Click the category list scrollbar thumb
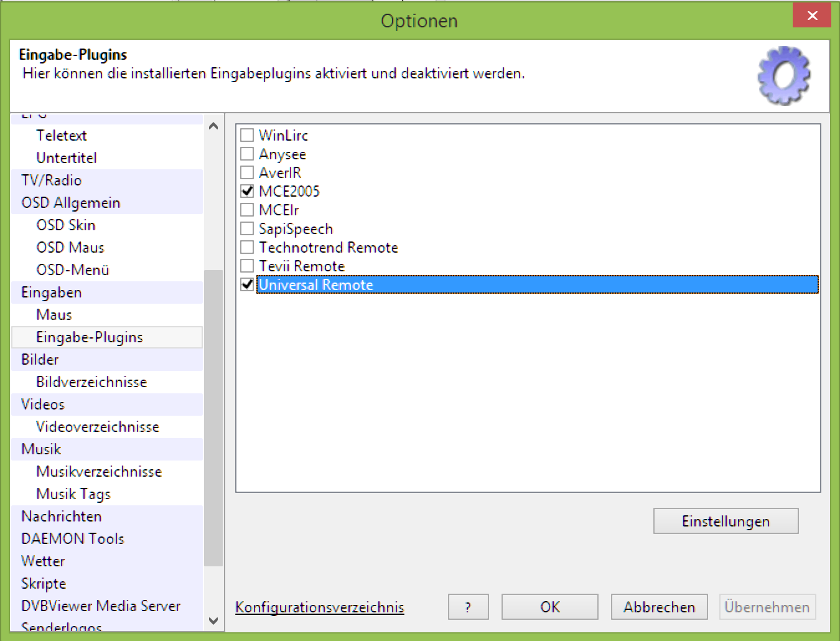The image size is (840, 641). coord(213,418)
